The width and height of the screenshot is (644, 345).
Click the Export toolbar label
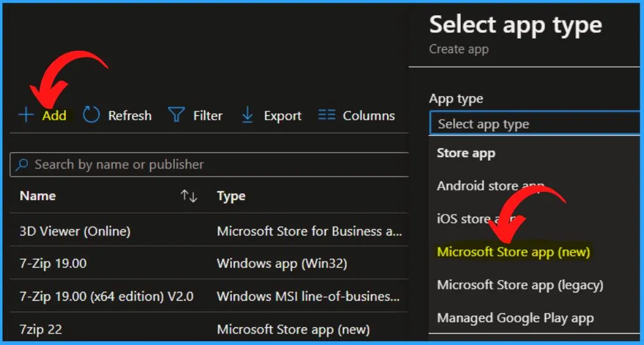[x=283, y=116]
